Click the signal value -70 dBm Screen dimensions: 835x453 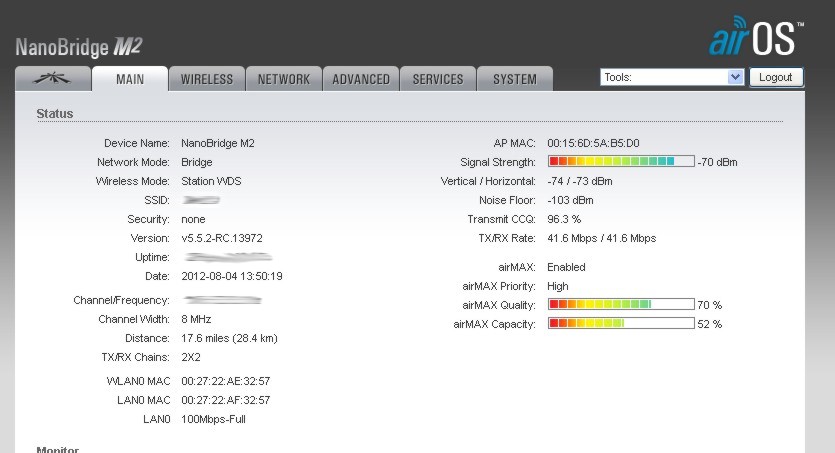pyautogui.click(x=717, y=162)
